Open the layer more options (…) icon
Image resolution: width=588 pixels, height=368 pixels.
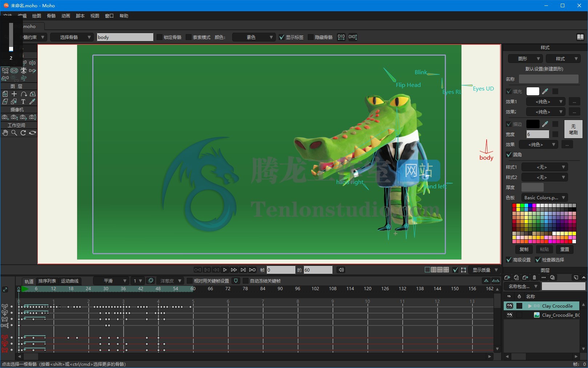point(543,277)
